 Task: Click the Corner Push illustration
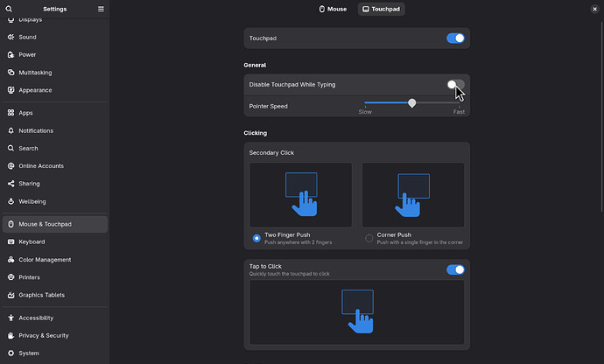coord(413,195)
